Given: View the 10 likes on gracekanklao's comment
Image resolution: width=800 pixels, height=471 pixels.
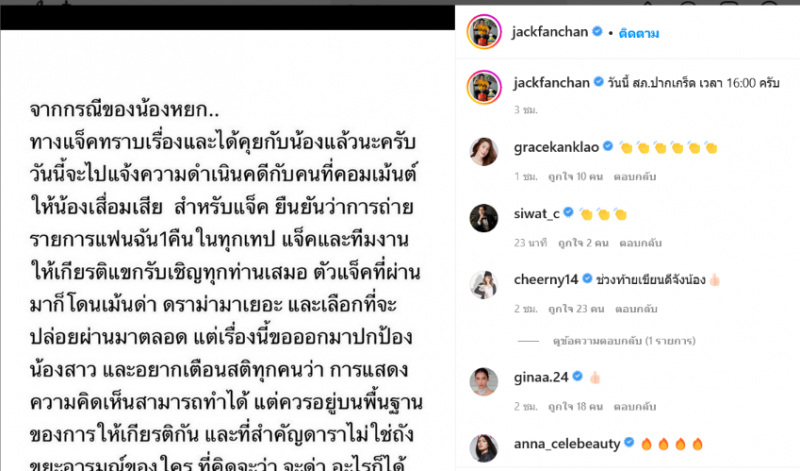Looking at the screenshot, I should pyautogui.click(x=575, y=177).
